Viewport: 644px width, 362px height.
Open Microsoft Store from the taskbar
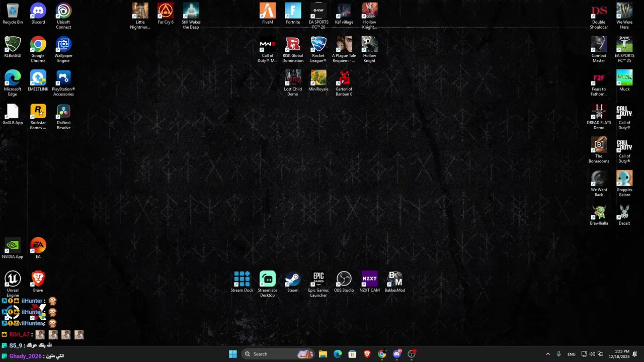(352, 354)
